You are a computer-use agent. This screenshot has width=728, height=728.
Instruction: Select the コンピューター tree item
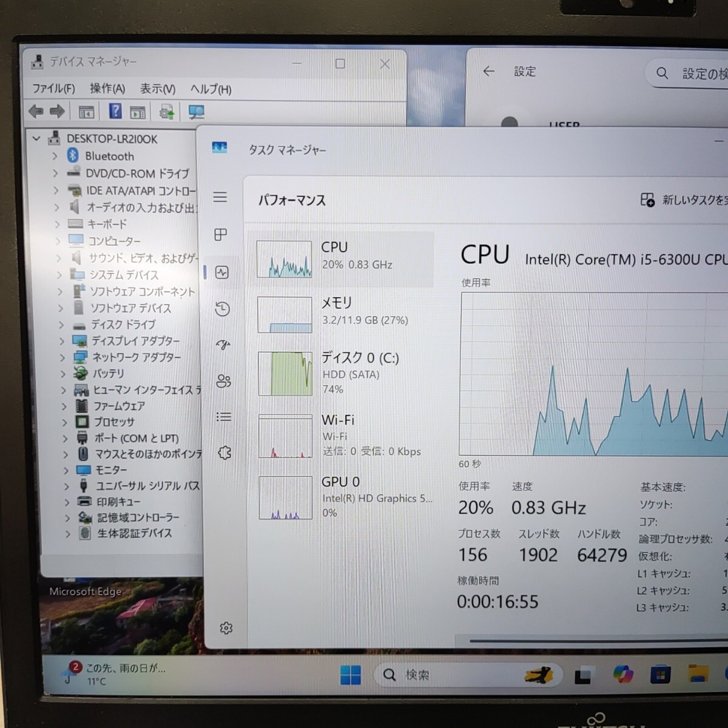tap(114, 241)
